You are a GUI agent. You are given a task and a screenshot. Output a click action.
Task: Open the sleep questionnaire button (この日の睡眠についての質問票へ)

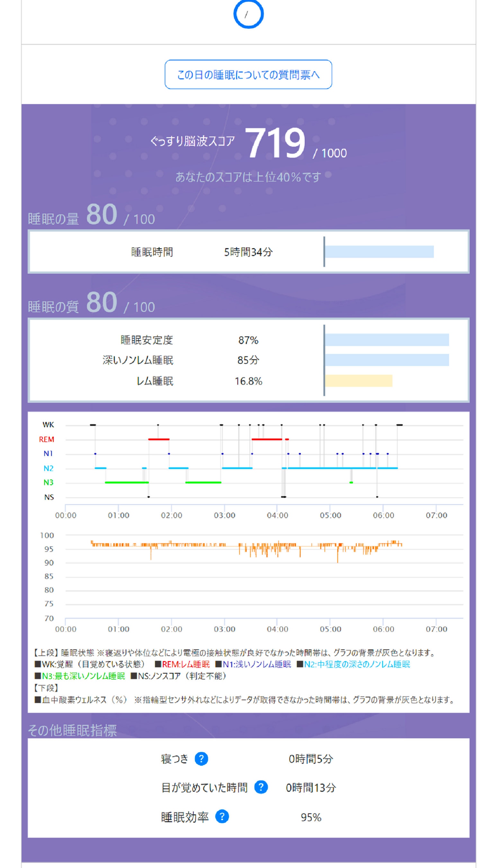point(248,75)
